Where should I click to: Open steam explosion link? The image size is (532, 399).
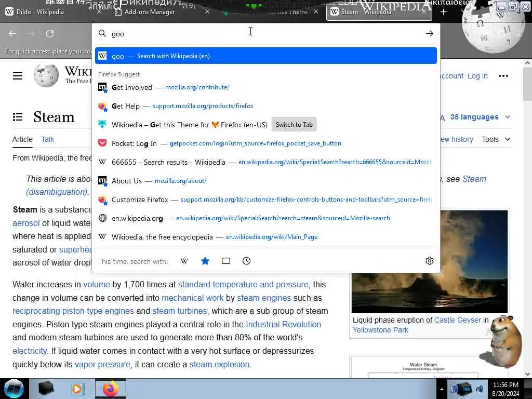pos(219,364)
